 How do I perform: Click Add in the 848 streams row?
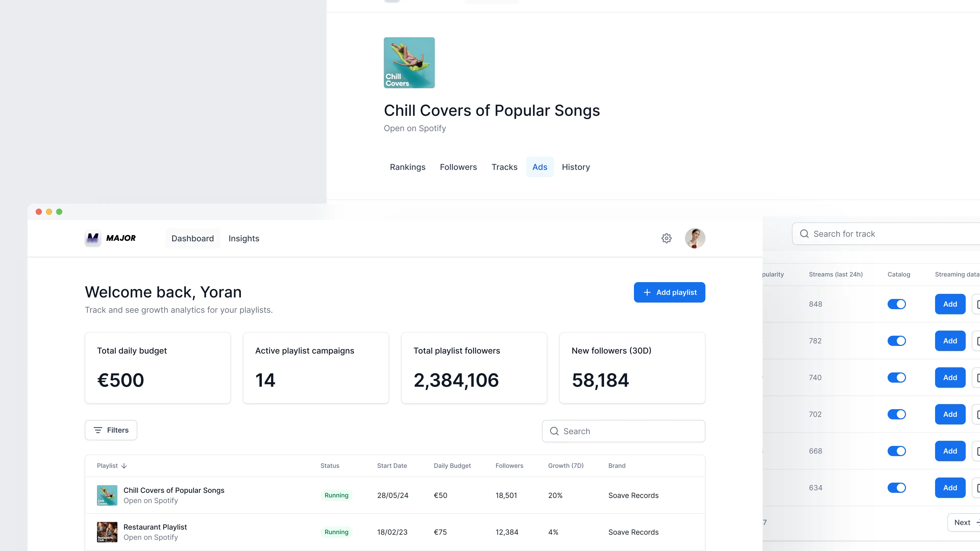coord(950,304)
